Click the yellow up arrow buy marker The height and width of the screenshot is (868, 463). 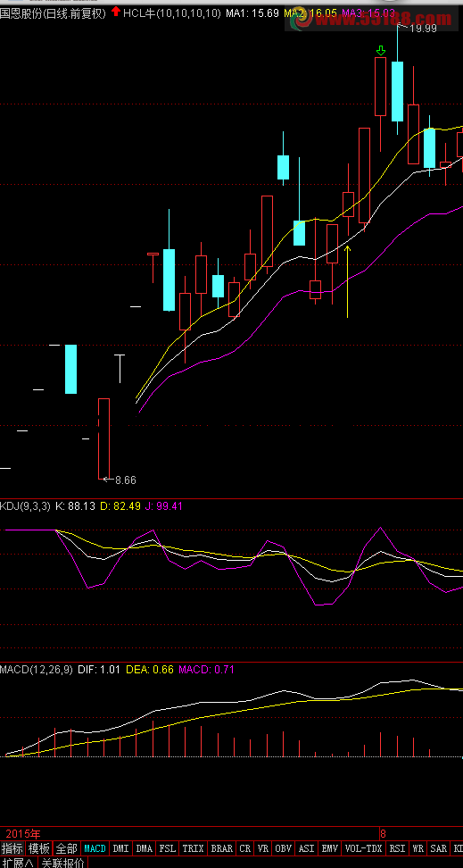coord(347,282)
